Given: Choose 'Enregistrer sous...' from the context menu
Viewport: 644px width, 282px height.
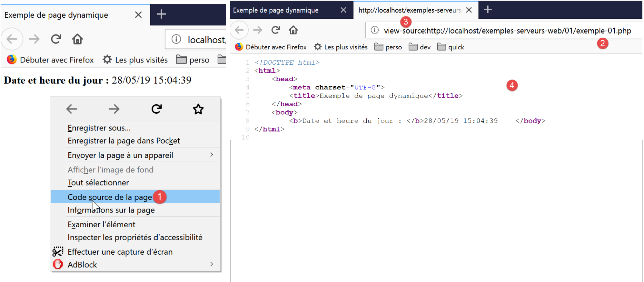Looking at the screenshot, I should click(x=99, y=128).
